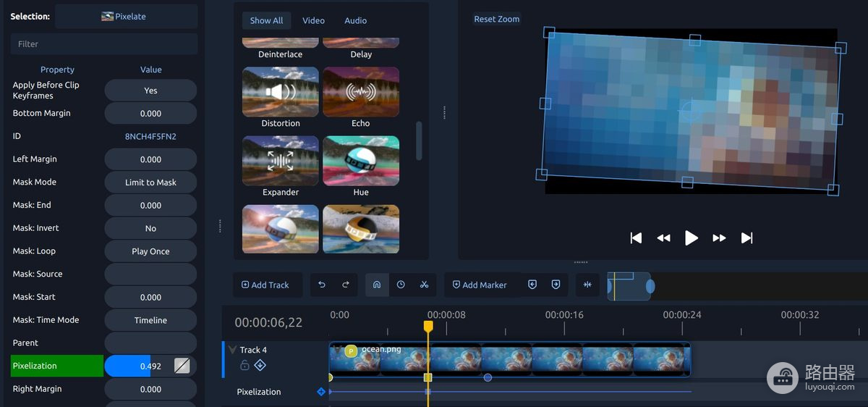Open the Selection dropdown showing Pixelate
This screenshot has width=868, height=407.
pyautogui.click(x=126, y=16)
